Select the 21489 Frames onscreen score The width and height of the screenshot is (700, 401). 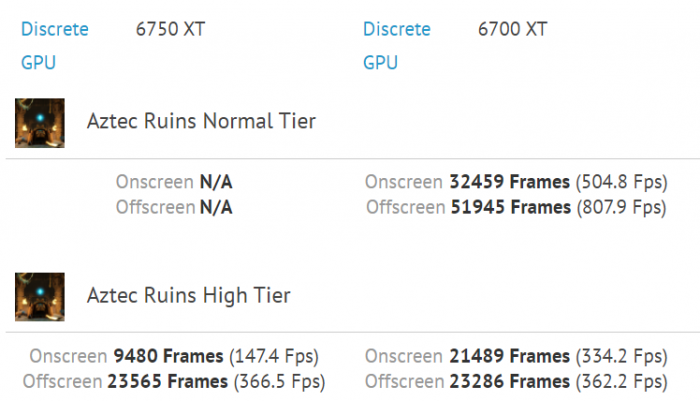pyautogui.click(x=509, y=356)
